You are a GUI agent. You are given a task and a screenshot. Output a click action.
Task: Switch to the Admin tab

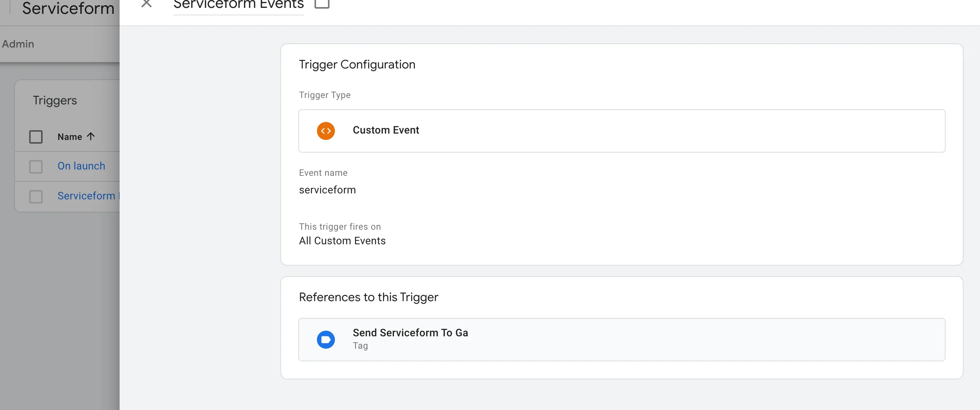click(18, 44)
